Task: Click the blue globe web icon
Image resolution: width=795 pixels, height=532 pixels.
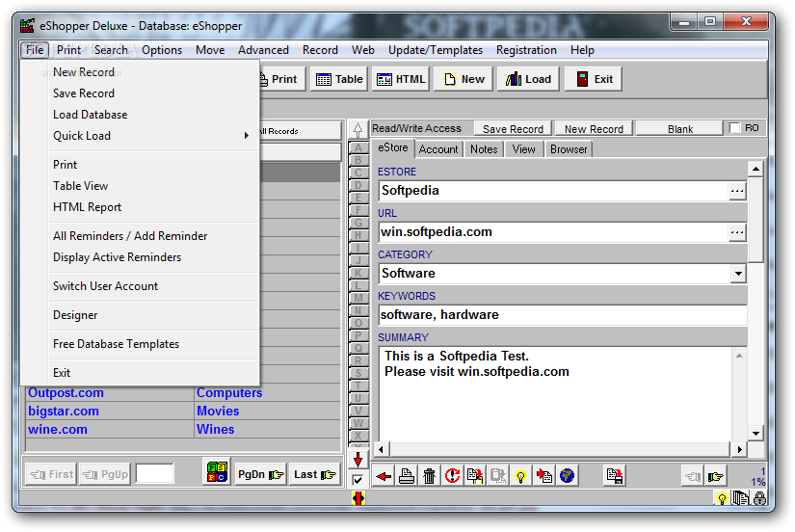Action: [x=567, y=476]
